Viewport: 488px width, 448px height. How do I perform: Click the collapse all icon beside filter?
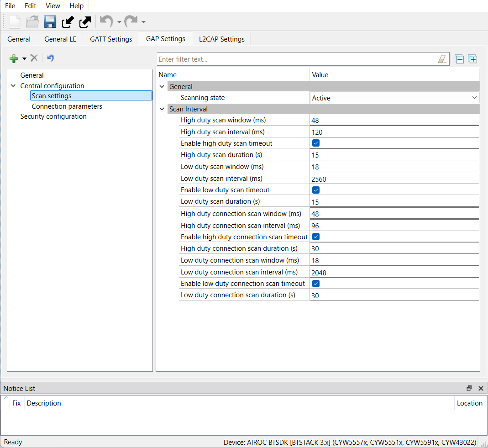pyautogui.click(x=459, y=59)
